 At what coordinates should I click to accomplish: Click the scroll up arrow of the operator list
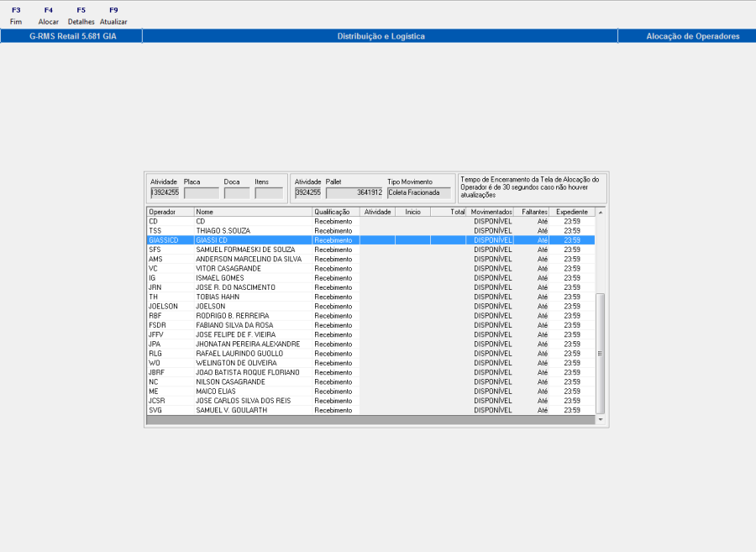[x=601, y=213]
